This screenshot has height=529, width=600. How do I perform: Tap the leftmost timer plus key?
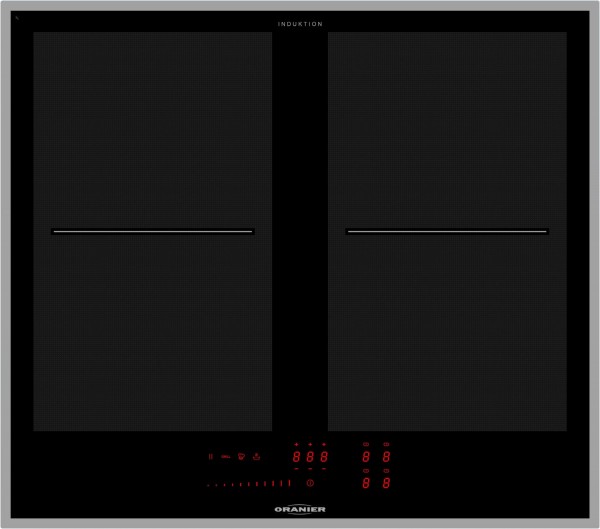(x=297, y=444)
